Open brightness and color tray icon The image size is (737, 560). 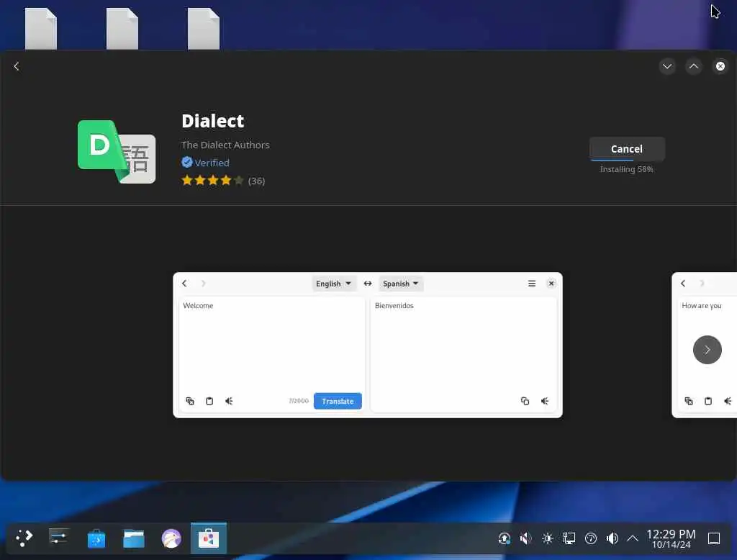(x=547, y=538)
